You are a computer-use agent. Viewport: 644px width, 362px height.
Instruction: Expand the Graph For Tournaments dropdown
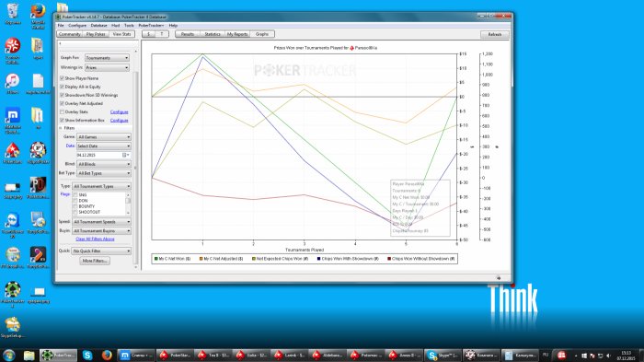coord(107,58)
